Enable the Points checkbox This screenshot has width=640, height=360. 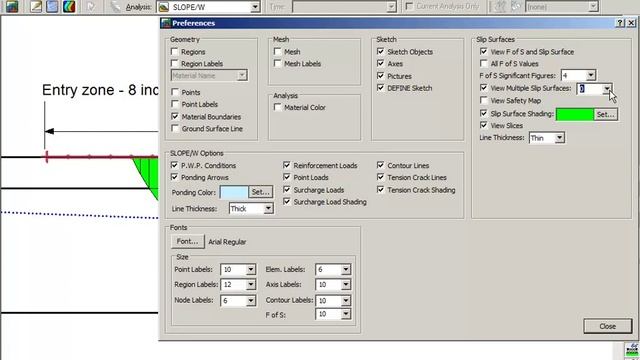(175, 92)
